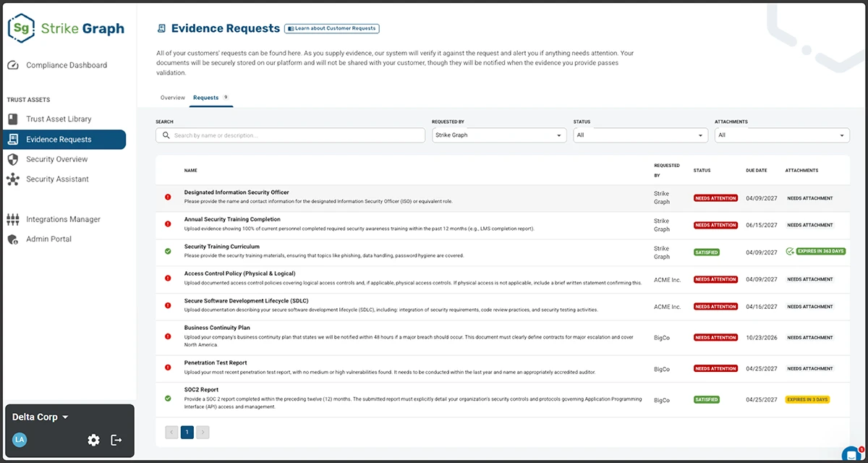868x463 pixels.
Task: Click the Trust Asset Library book icon
Action: [x=13, y=119]
